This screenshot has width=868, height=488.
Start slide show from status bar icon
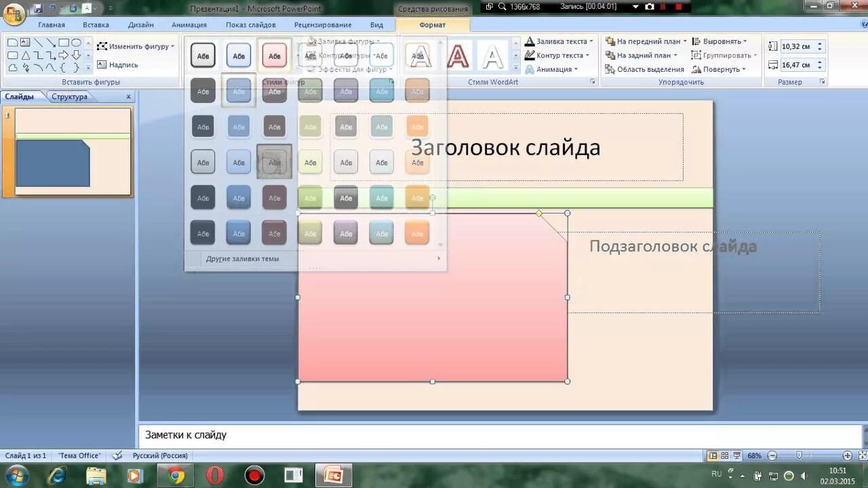click(736, 455)
